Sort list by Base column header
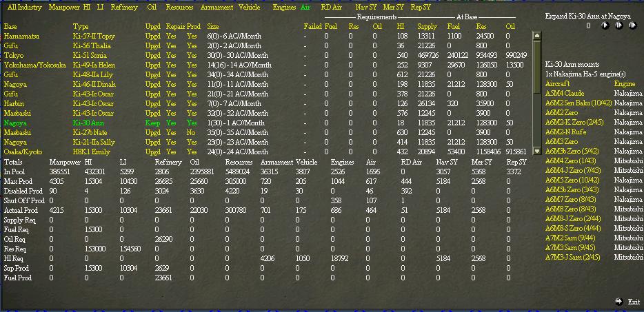Image resolution: width=644 pixels, height=312 pixels. 10,26
